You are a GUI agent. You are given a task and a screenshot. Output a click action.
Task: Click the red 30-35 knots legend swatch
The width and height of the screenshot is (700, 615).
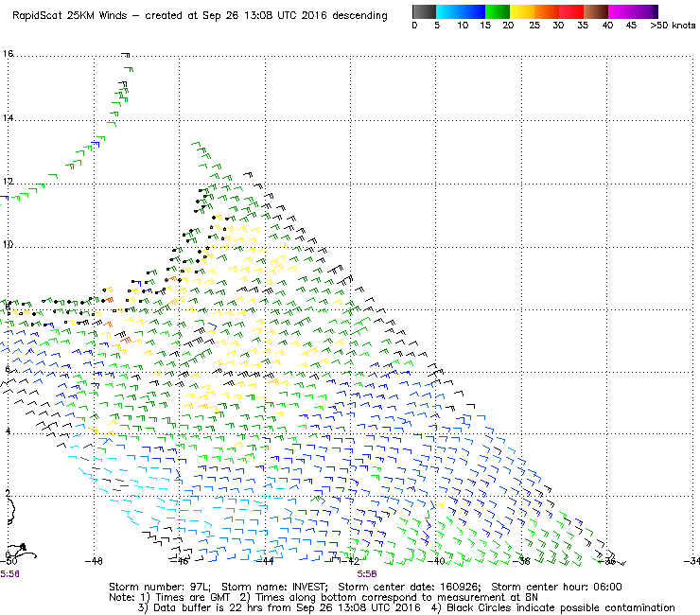click(571, 11)
